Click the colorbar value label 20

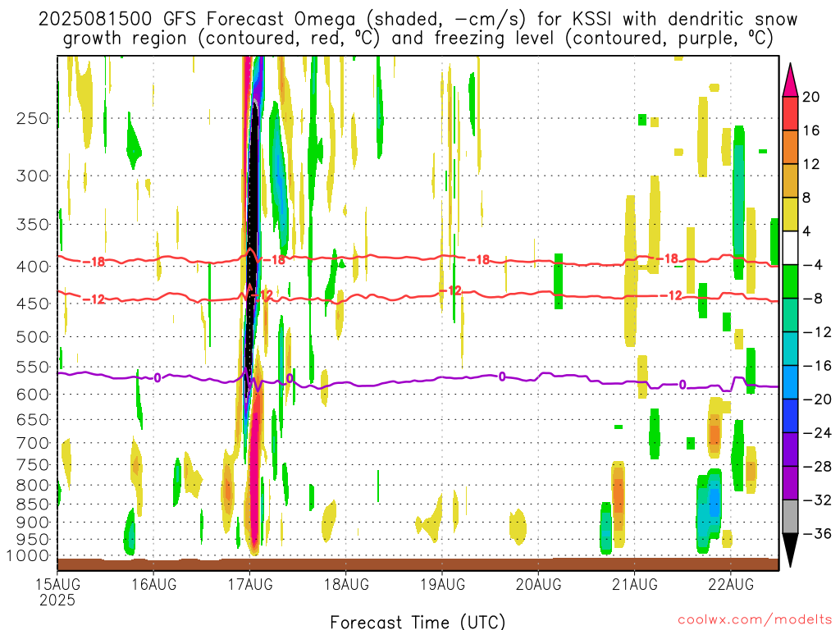point(811,97)
